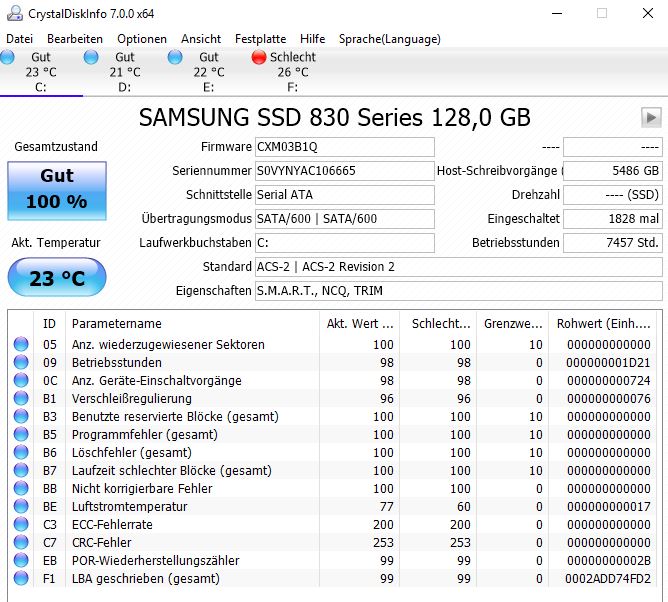Select ECC-Fehlerrate parameter name

tap(112, 524)
